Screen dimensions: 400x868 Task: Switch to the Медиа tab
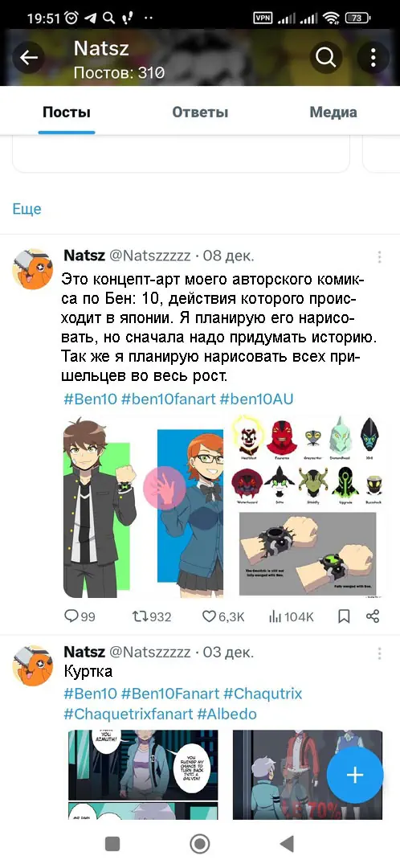pyautogui.click(x=333, y=113)
